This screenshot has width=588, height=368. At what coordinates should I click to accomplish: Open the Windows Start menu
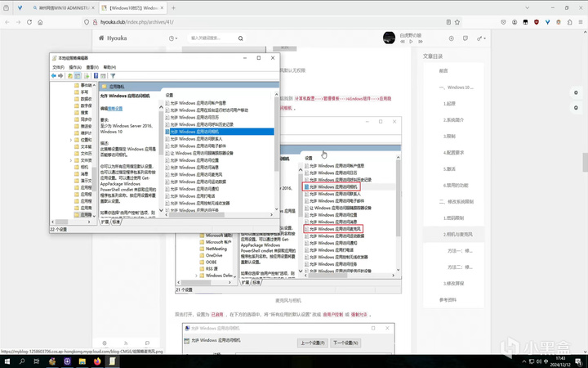click(7, 361)
